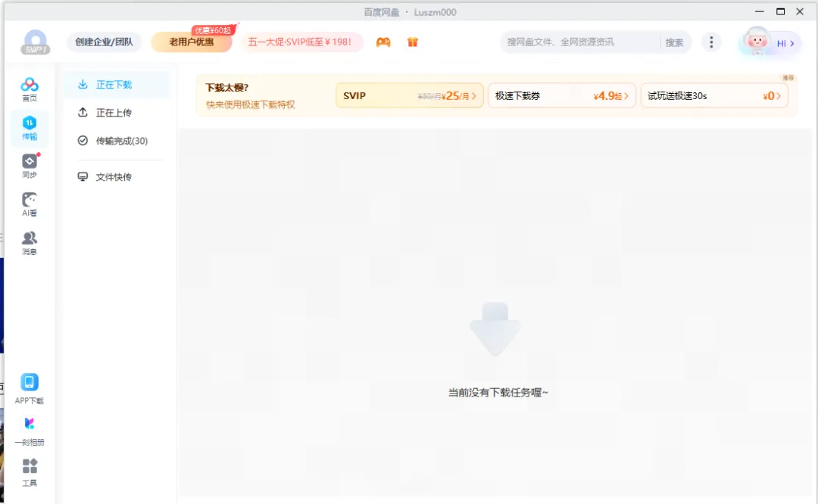This screenshot has width=818, height=504.
Task: Expand the Hi chevron arrow
Action: [x=792, y=44]
